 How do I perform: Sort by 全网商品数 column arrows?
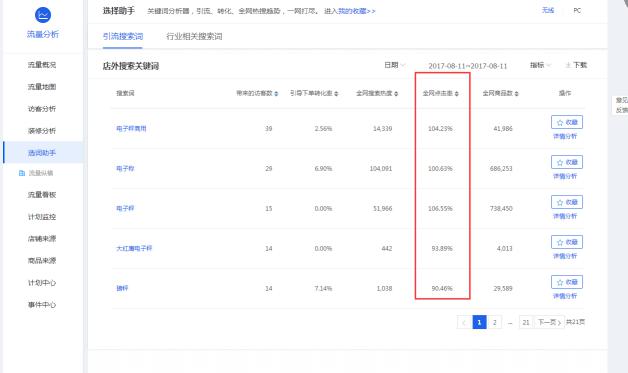517,94
